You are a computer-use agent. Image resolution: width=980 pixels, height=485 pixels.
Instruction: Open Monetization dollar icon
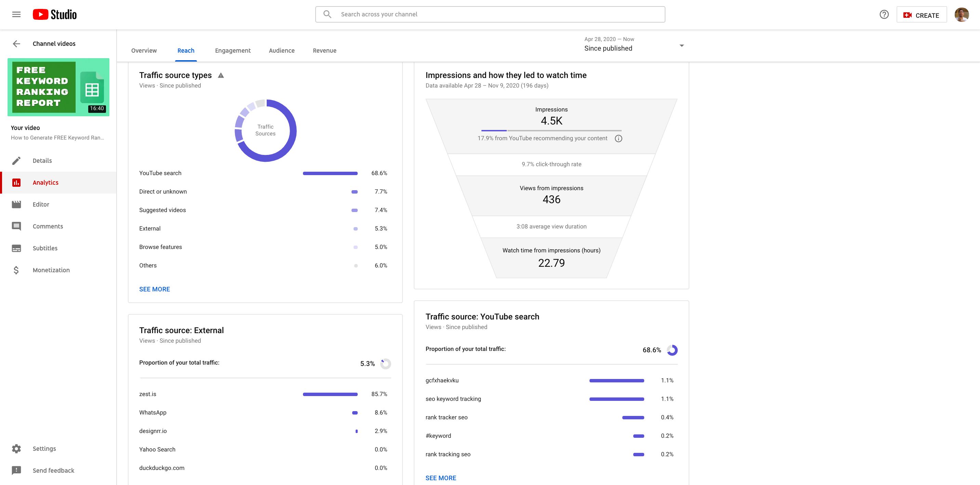click(16, 270)
